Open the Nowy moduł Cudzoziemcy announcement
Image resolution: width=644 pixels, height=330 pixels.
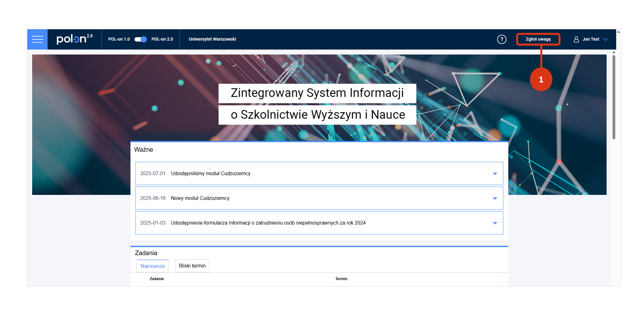(x=200, y=198)
